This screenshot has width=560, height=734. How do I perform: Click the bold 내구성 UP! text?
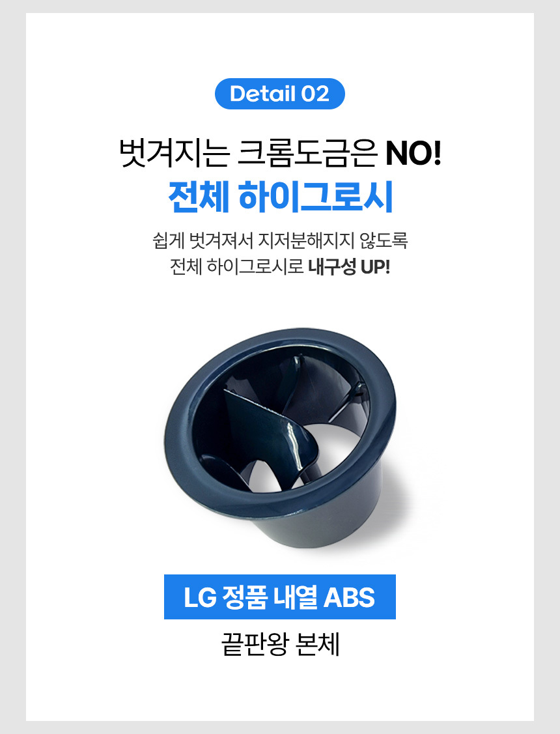pos(349,267)
